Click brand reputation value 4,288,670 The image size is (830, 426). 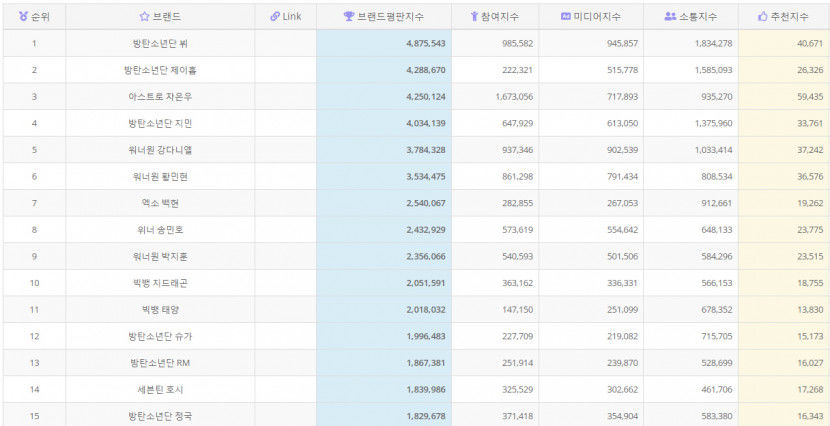[x=426, y=70]
